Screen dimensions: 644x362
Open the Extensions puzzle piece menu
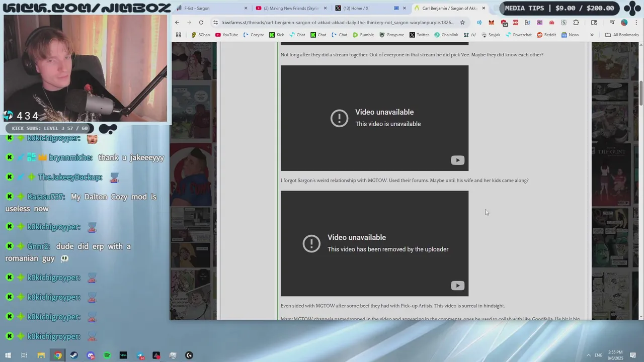(576, 22)
